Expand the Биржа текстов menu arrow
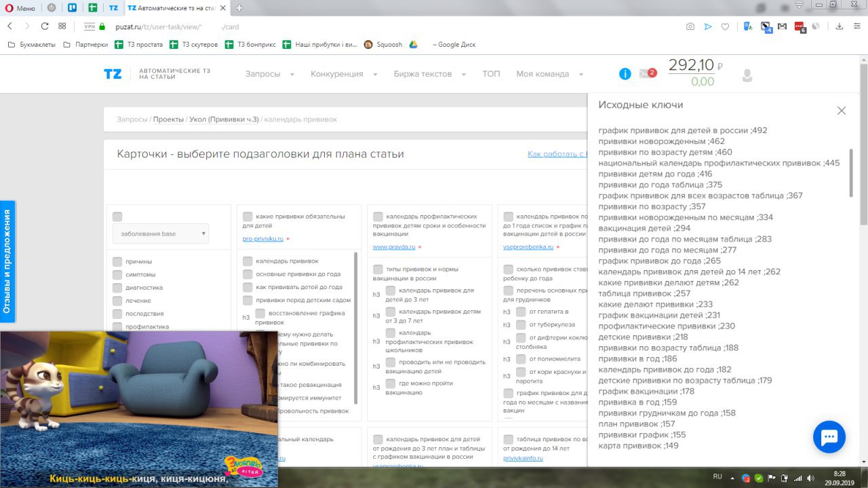The height and width of the screenshot is (488, 868). tap(464, 75)
